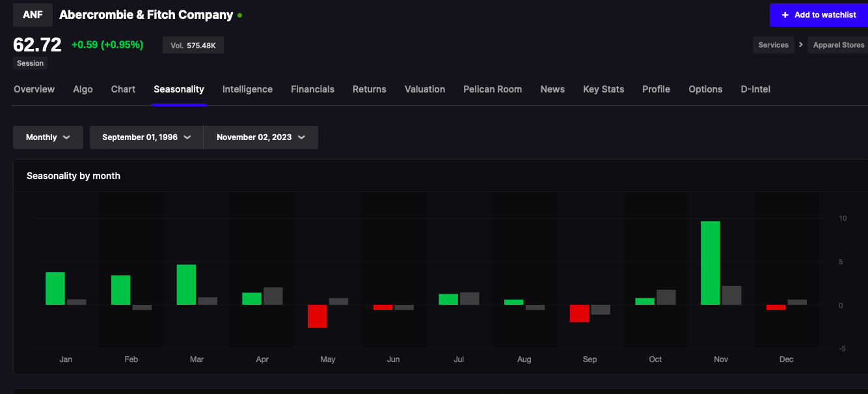
Task: Click the red May seasonality bar
Action: (318, 317)
